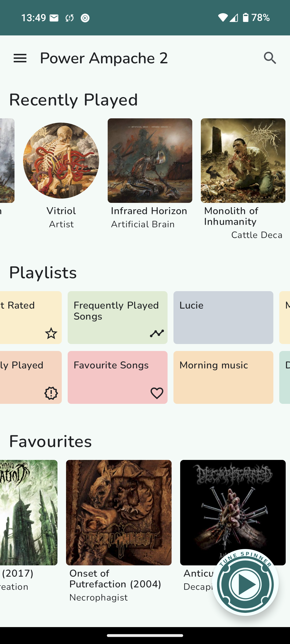The width and height of the screenshot is (290, 644).
Task: Open the Infrared Horizon album cover
Action: [150, 160]
